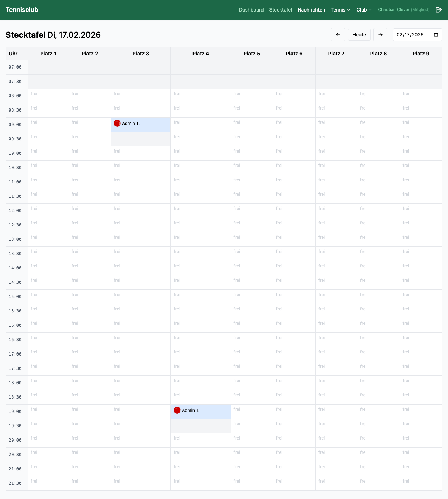Open the Dashboard page
Screen dimensions: 448x499
point(251,10)
